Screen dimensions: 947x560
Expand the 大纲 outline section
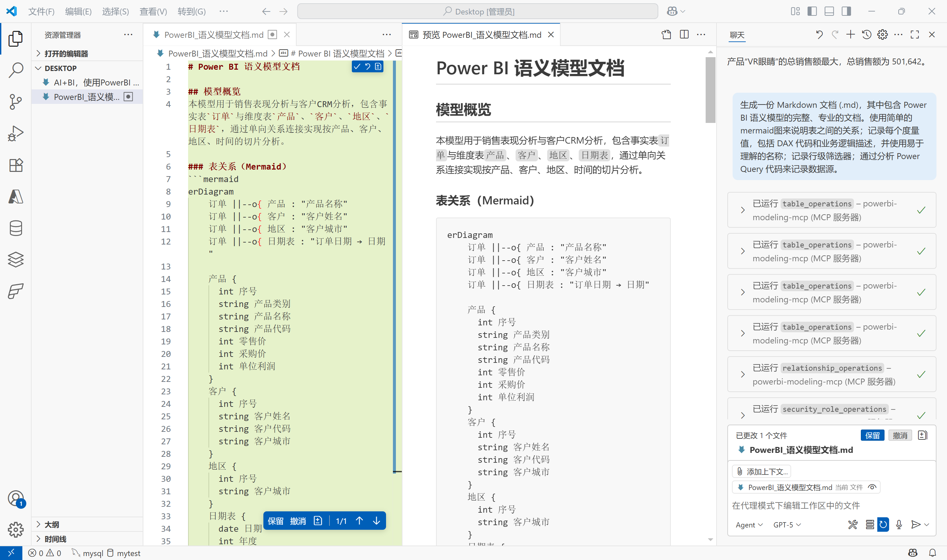pos(52,524)
